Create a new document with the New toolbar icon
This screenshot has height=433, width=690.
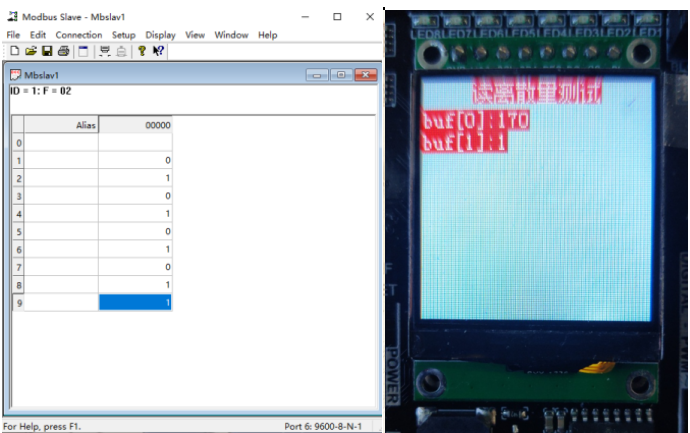point(15,51)
